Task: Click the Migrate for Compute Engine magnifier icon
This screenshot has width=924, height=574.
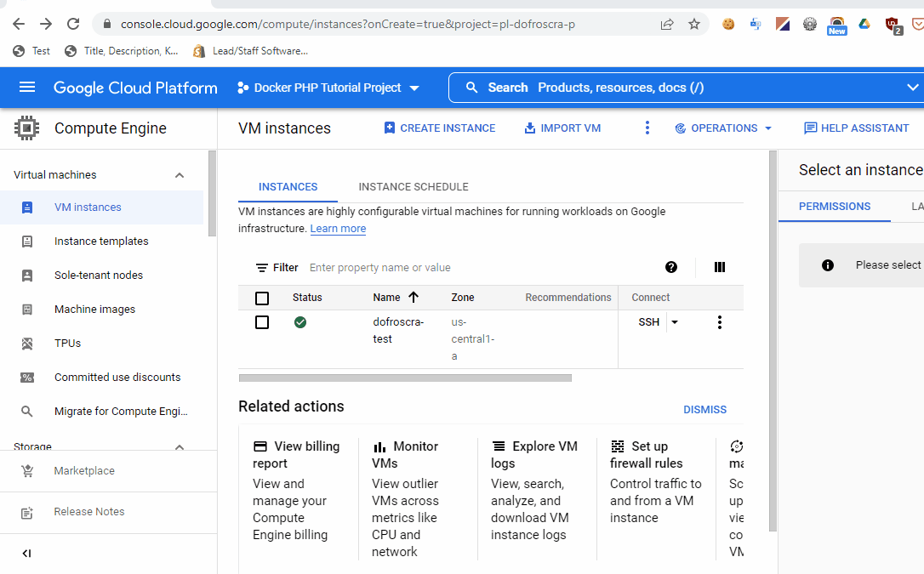Action: point(27,411)
